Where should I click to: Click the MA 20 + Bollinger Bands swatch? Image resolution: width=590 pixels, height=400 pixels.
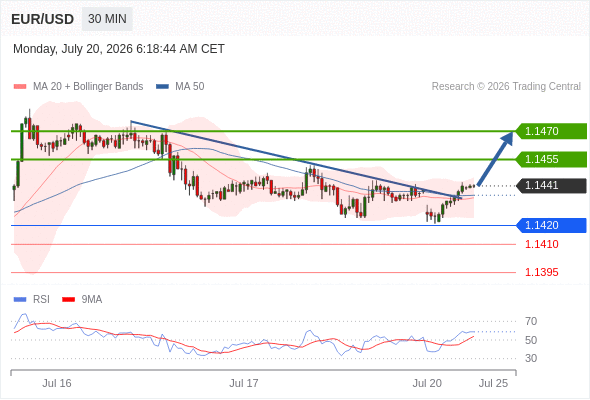(x=20, y=87)
